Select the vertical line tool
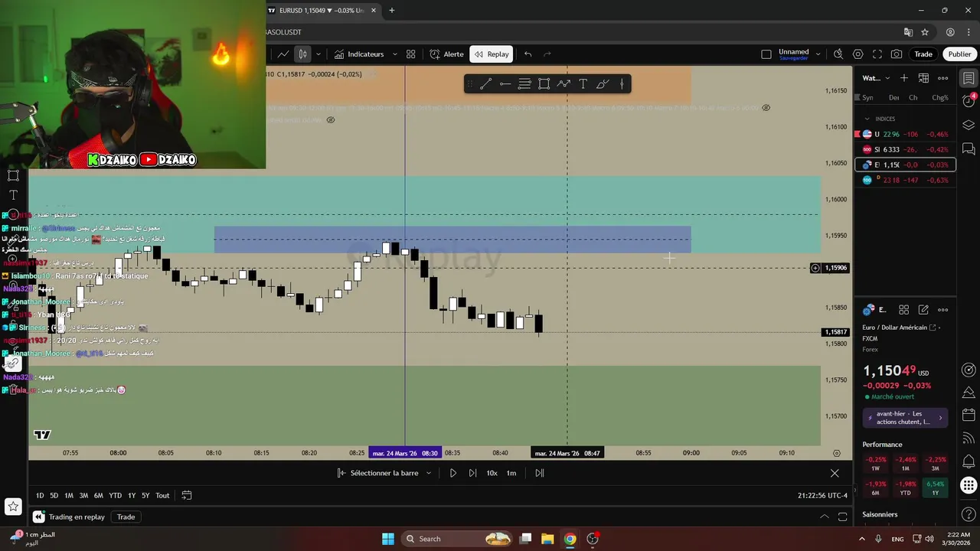 click(622, 84)
